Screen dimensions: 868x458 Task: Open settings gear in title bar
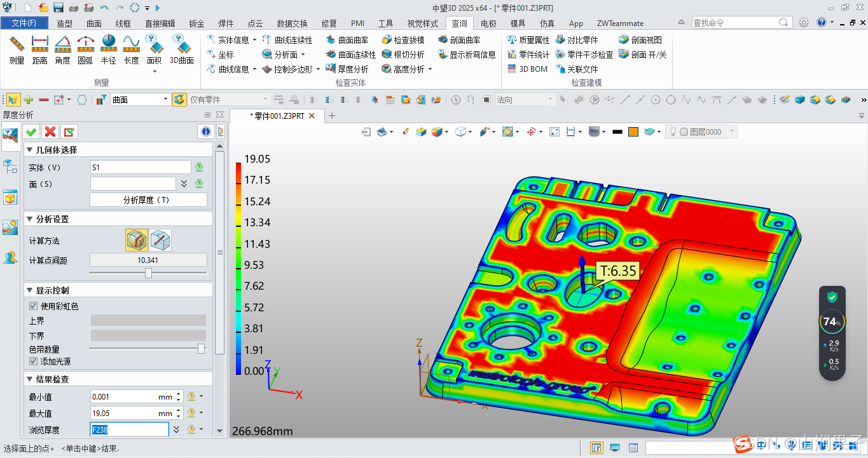(804, 22)
